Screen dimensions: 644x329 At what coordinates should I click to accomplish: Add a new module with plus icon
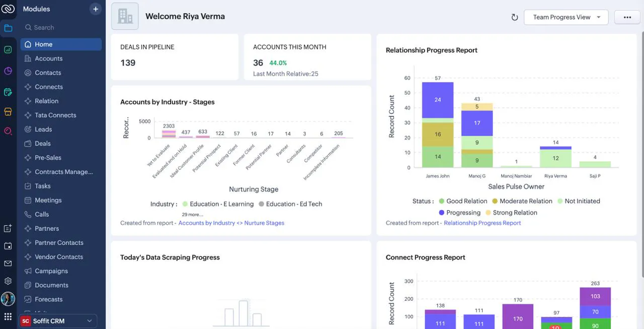point(96,9)
